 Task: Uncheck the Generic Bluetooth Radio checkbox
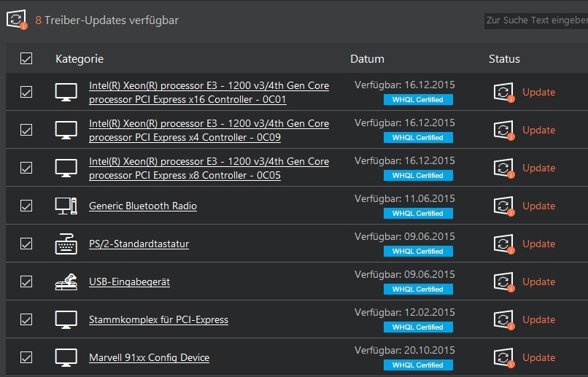click(26, 206)
